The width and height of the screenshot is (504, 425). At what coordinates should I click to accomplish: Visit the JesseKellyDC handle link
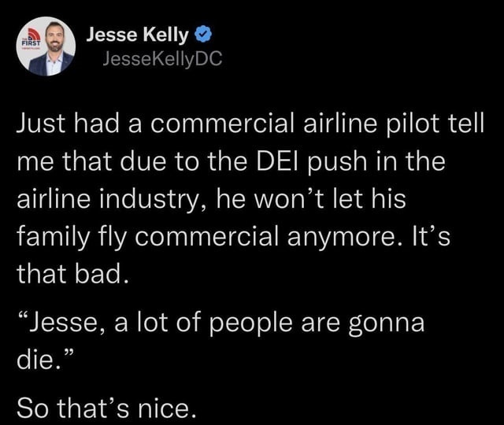click(x=162, y=59)
